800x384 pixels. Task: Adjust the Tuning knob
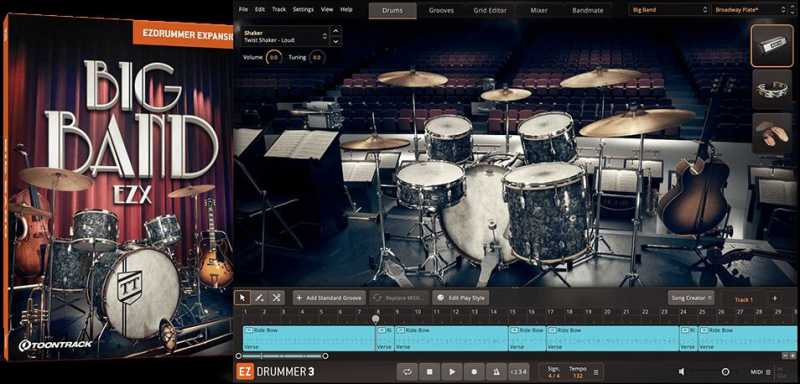click(x=317, y=58)
